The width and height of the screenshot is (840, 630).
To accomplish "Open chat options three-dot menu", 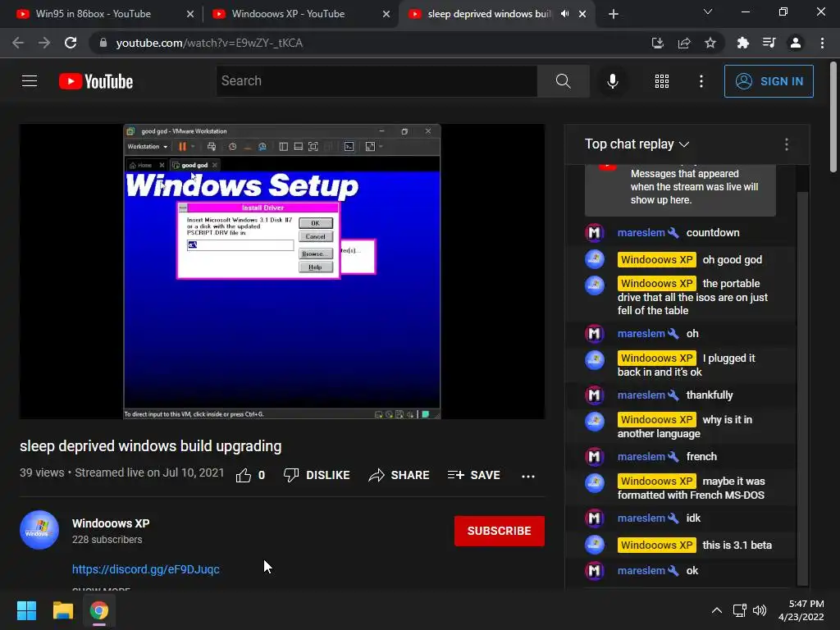I will 786,144.
